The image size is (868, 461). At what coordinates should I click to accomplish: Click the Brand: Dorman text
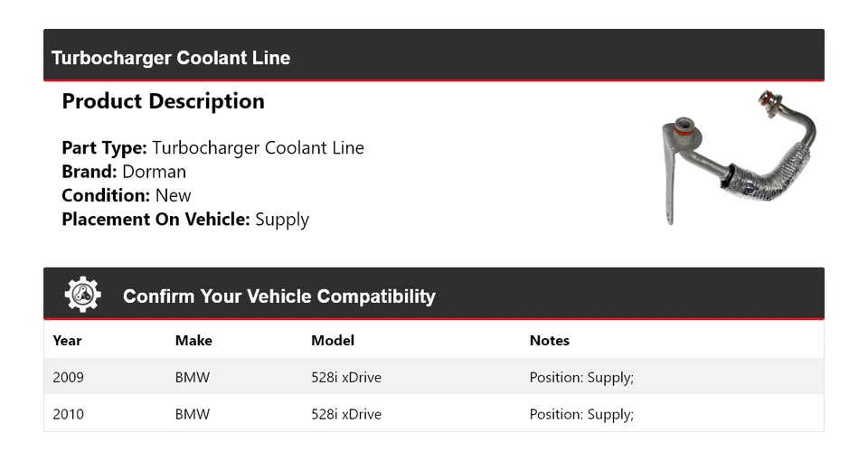pyautogui.click(x=124, y=172)
